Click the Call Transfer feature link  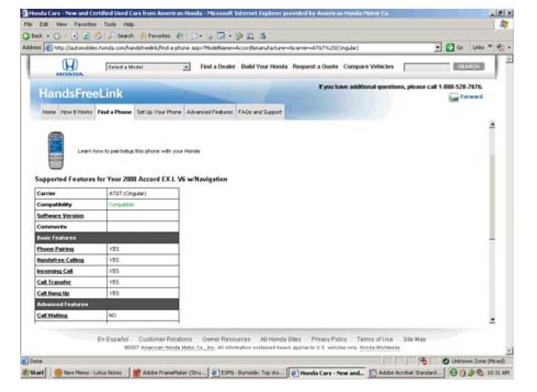point(54,282)
